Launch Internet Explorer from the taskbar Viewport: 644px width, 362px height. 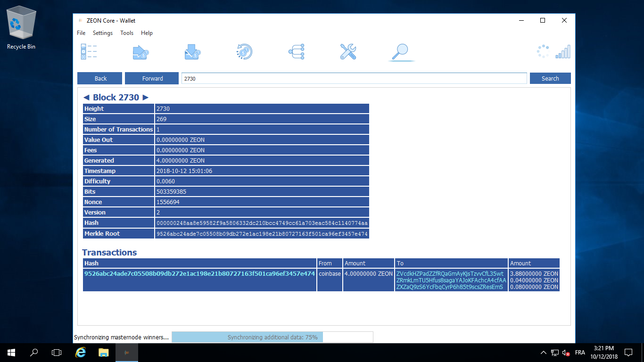coord(81,352)
